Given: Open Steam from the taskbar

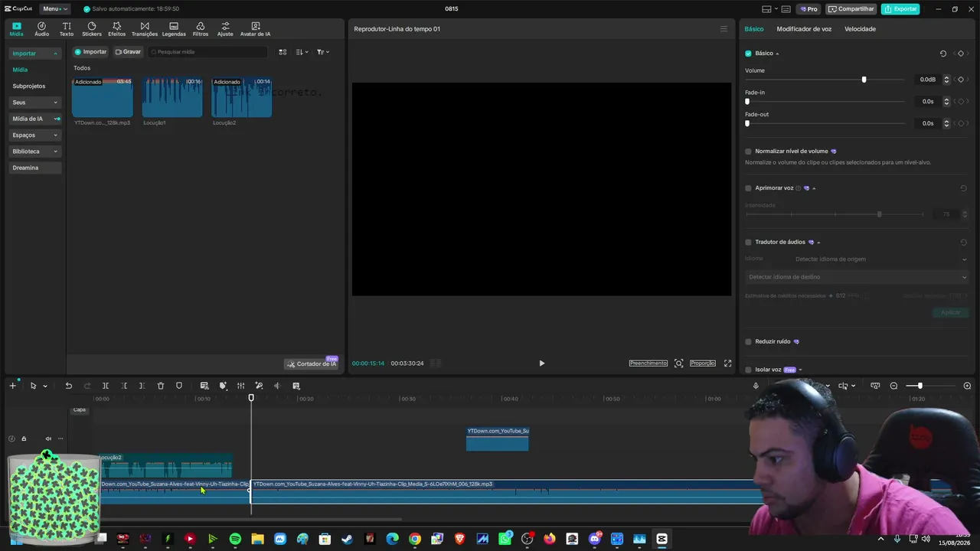Looking at the screenshot, I should pyautogui.click(x=347, y=539).
